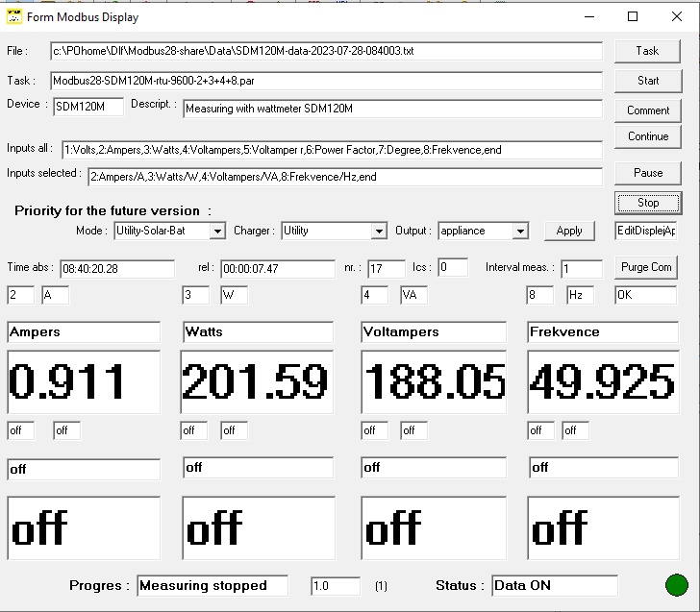Click the Watts label field
The height and width of the screenshot is (612, 700).
[x=258, y=332]
